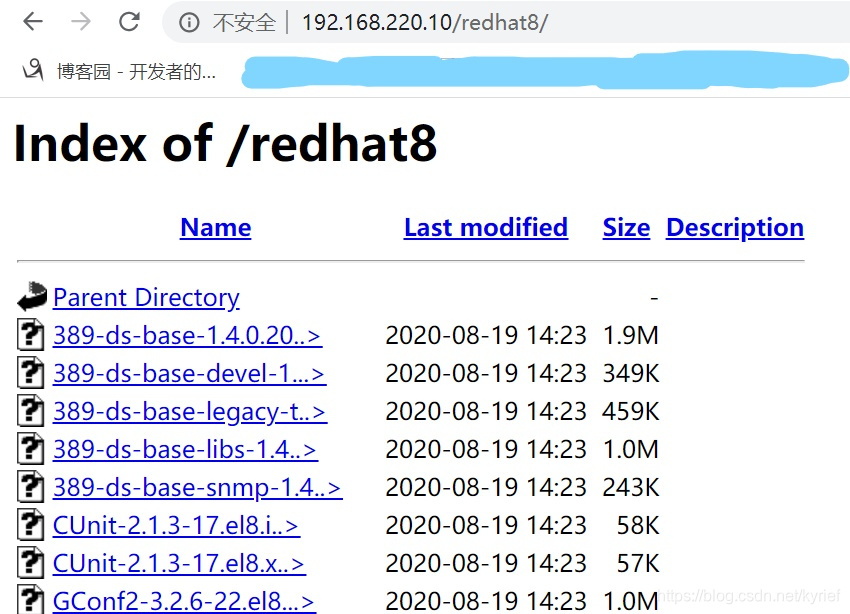Click the 'Index of /redhat8' heading
This screenshot has width=850, height=614.
pyautogui.click(x=226, y=144)
